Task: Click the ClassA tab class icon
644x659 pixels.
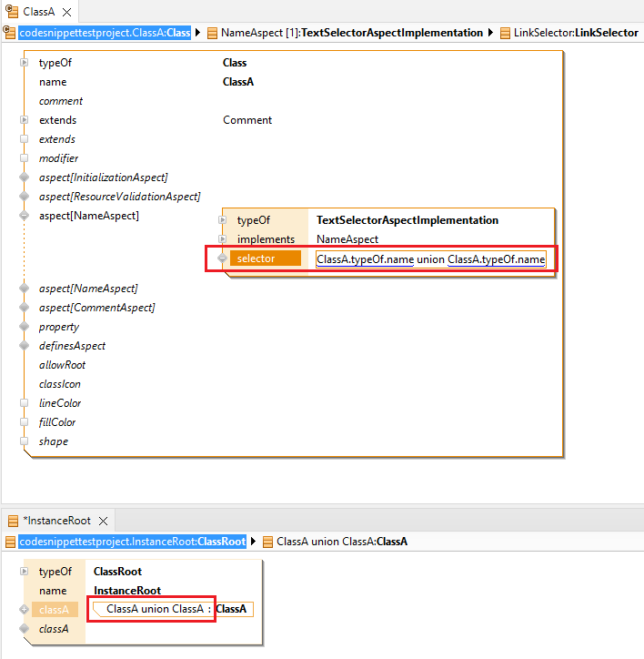Action: pyautogui.click(x=12, y=11)
